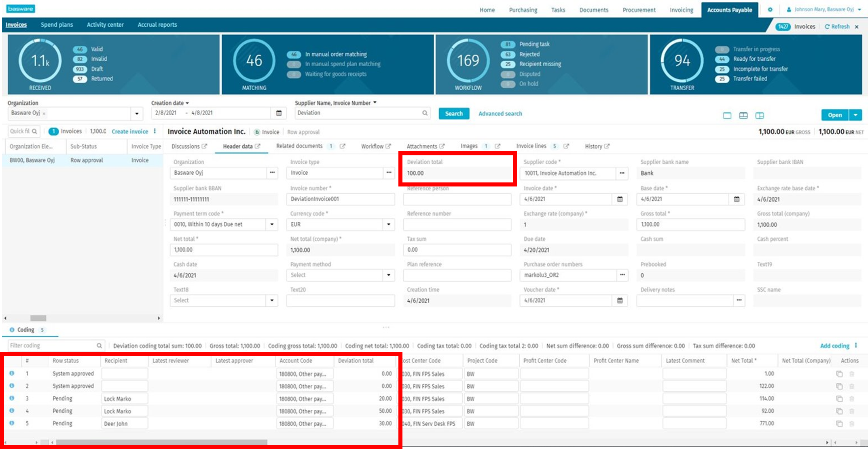
Task: Expand the Open button dropdown arrow
Action: 856,115
